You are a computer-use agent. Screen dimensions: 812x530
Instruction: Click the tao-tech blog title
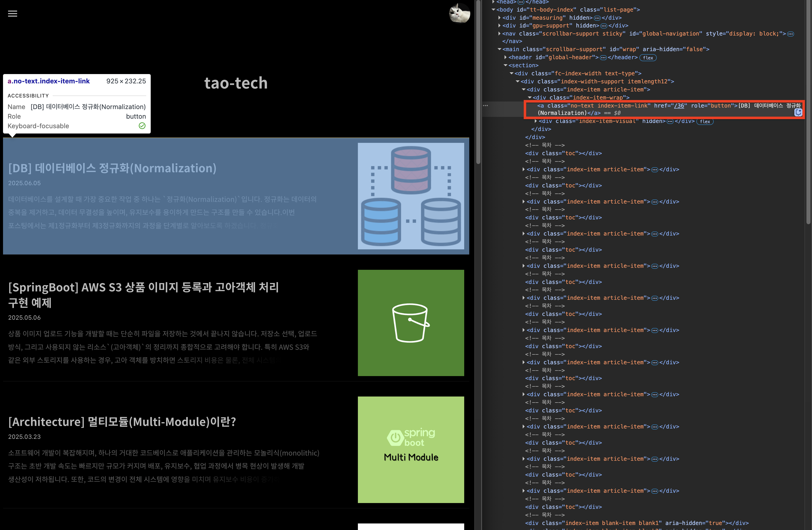[236, 83]
